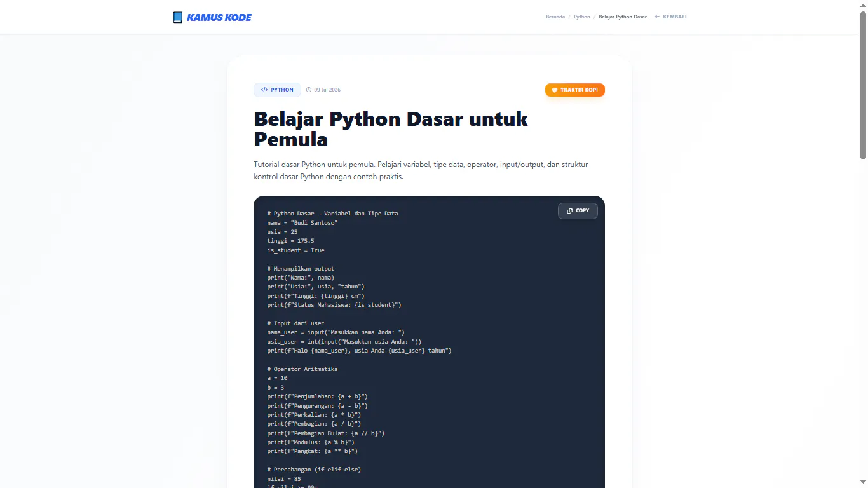868x488 pixels.
Task: Click the tutorial description paragraph
Action: 421,170
